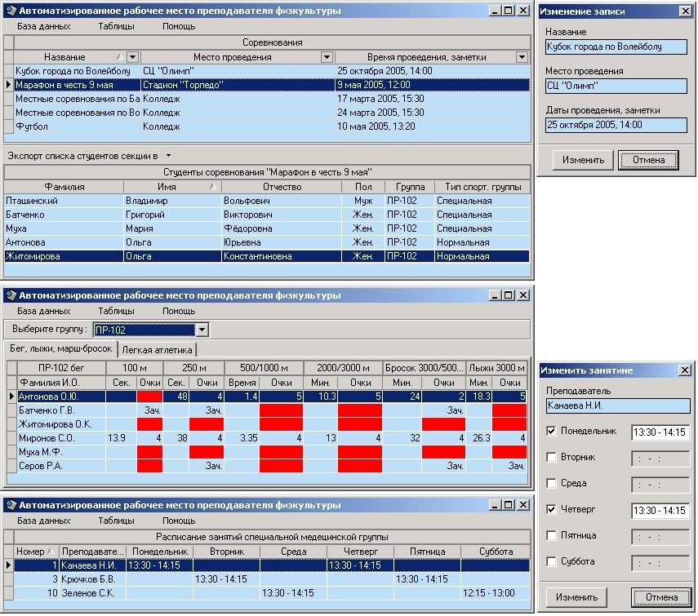The image size is (698, 616).
Task: Open Таблицы menu in the ПР-102 grades window
Action: point(116,311)
